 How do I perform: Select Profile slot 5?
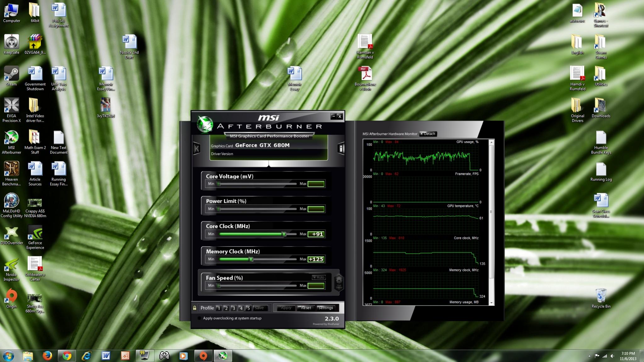[x=249, y=308]
